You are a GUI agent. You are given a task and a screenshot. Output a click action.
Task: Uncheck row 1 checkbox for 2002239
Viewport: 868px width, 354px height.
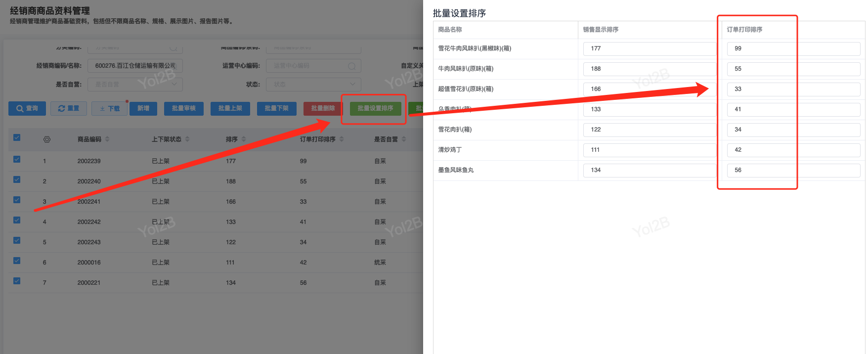pos(17,159)
